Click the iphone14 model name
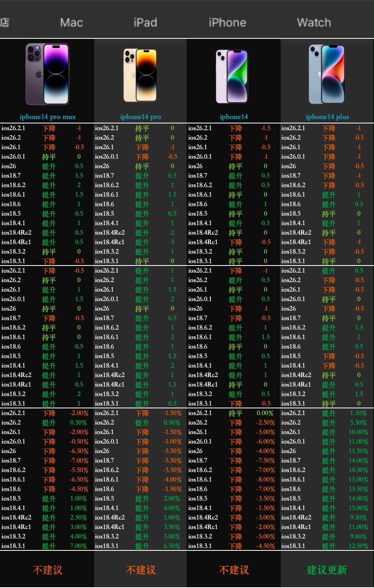The image size is (374, 588). pos(234,117)
